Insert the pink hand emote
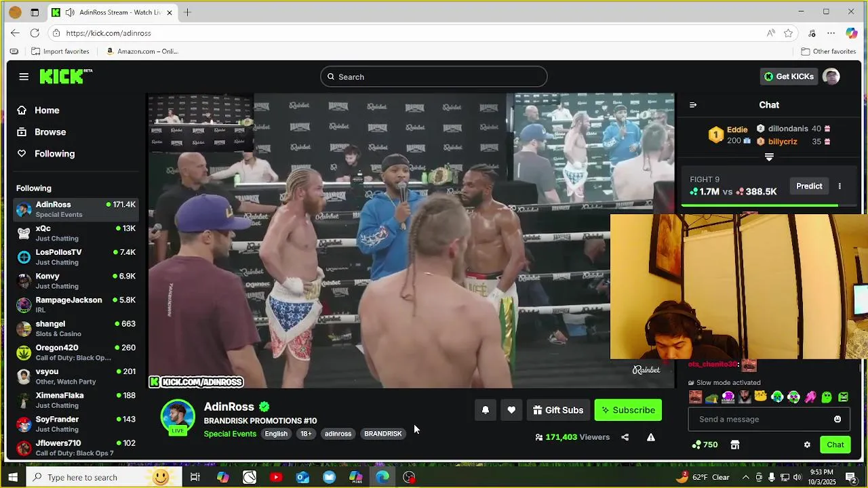 point(810,397)
